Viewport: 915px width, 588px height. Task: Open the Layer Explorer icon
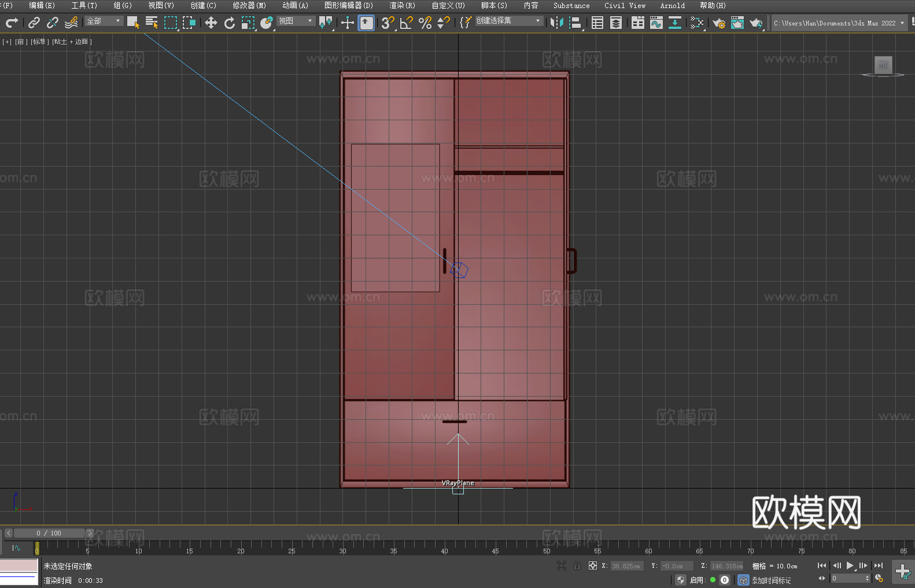point(616,23)
